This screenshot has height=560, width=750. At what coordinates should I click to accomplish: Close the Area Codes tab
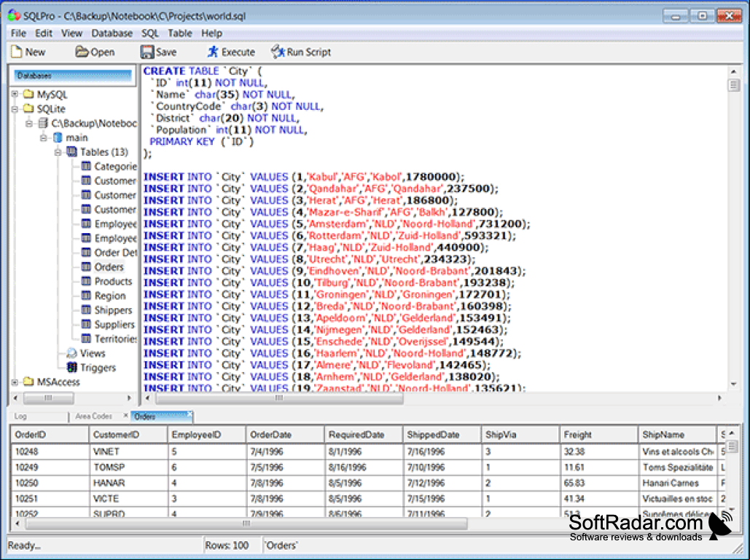(x=126, y=415)
